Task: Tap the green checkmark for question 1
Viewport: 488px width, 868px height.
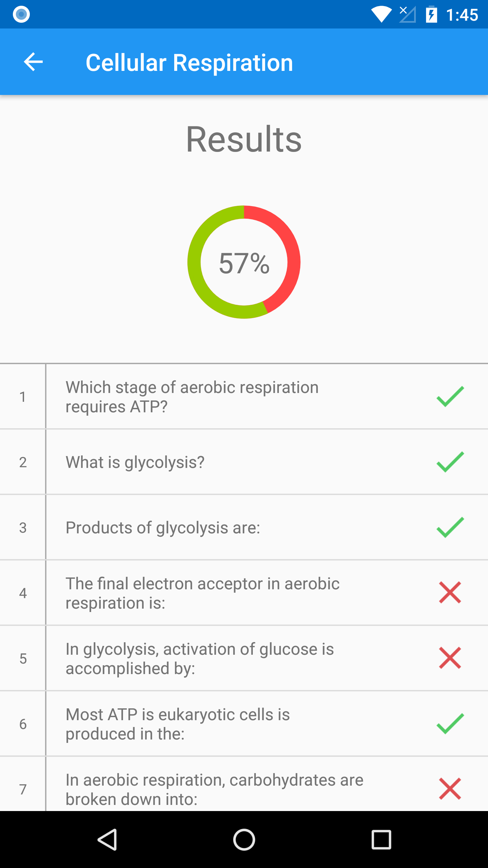Action: (x=450, y=396)
